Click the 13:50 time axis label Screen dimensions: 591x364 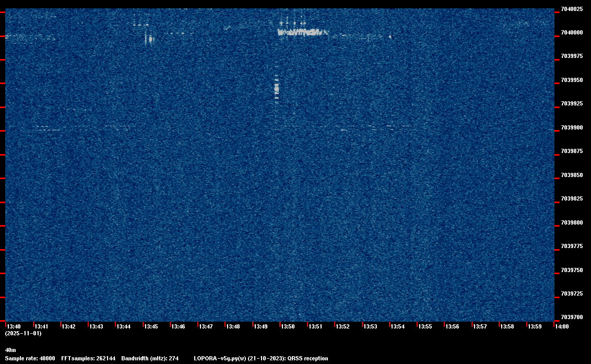click(x=288, y=326)
